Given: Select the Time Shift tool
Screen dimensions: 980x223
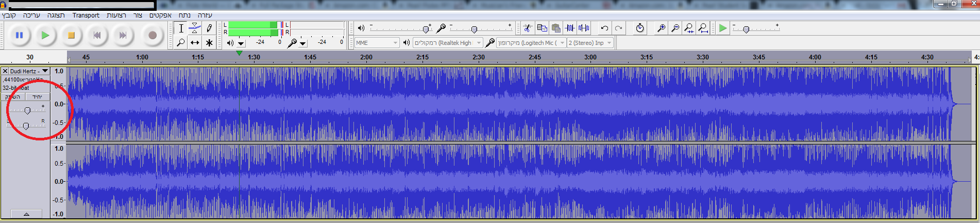Looking at the screenshot, I should 195,42.
